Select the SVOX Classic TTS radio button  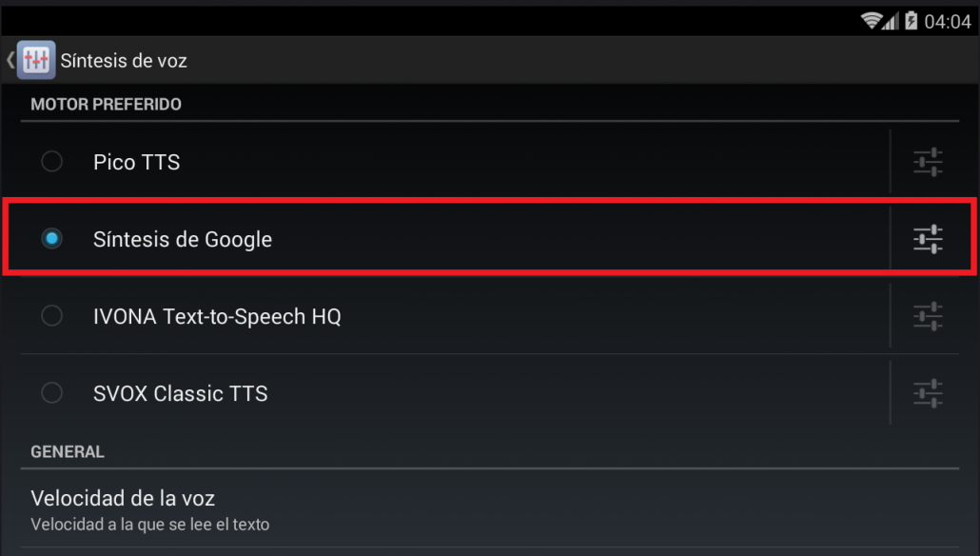pos(52,393)
